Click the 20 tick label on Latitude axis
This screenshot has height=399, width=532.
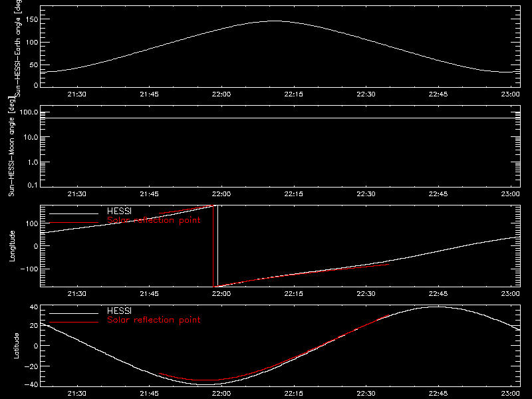pos(34,326)
